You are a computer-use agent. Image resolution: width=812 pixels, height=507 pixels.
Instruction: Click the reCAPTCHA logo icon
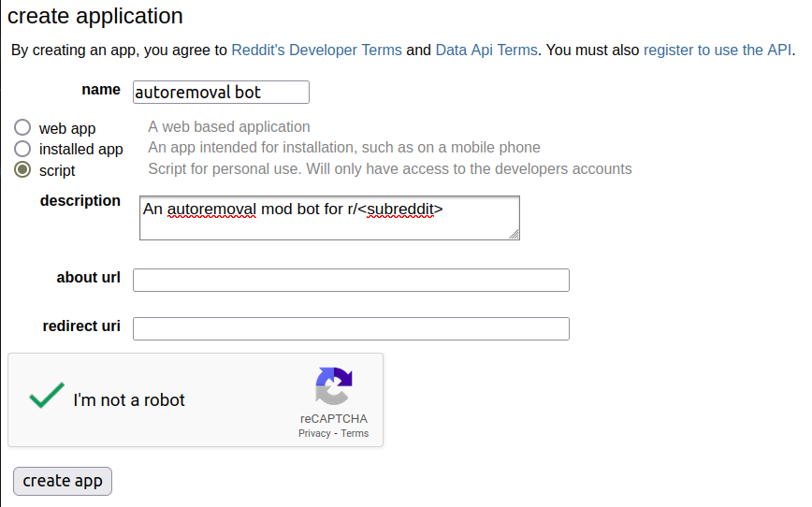pyautogui.click(x=333, y=385)
